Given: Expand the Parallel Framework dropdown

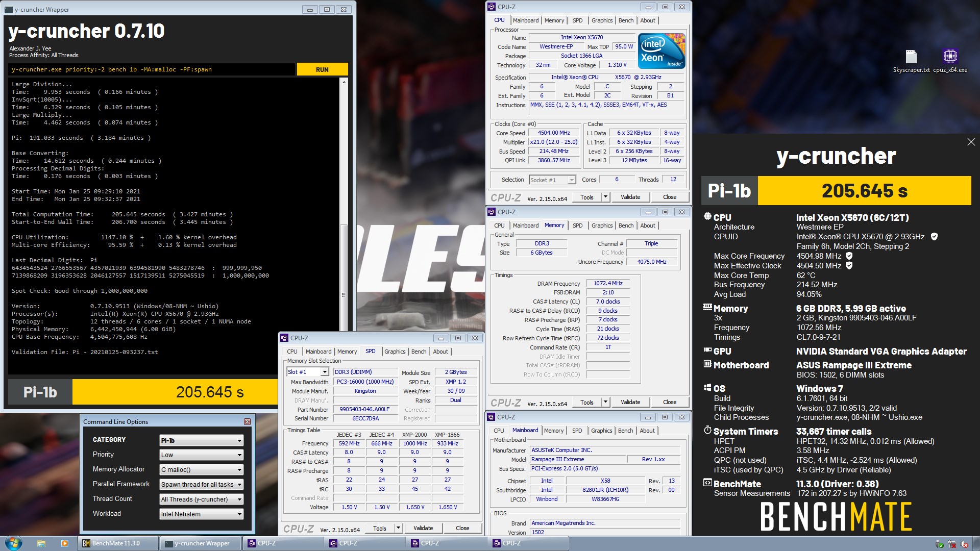Looking at the screenshot, I should [202, 485].
